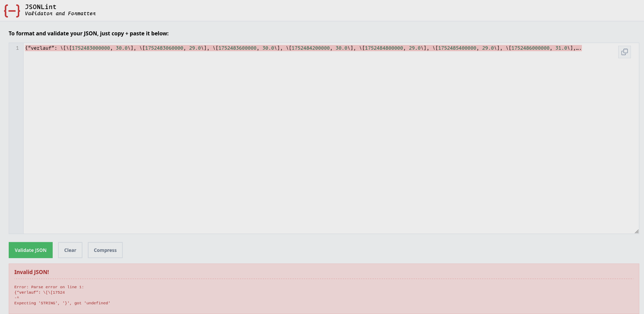Image resolution: width=644 pixels, height=314 pixels.
Task: Click the timestamp 1752484800000 in the editor
Action: [x=384, y=48]
